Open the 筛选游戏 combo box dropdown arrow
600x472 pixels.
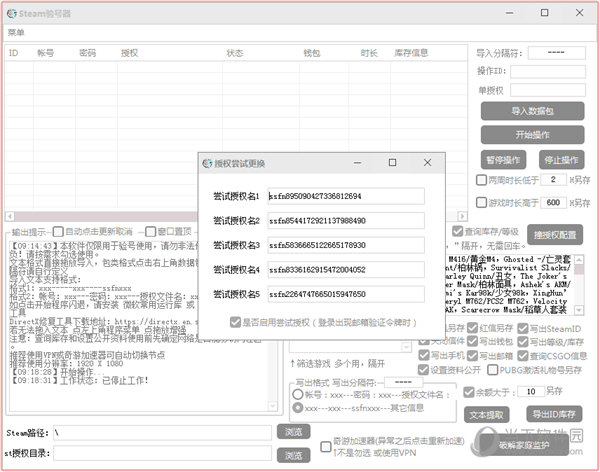[406, 347]
